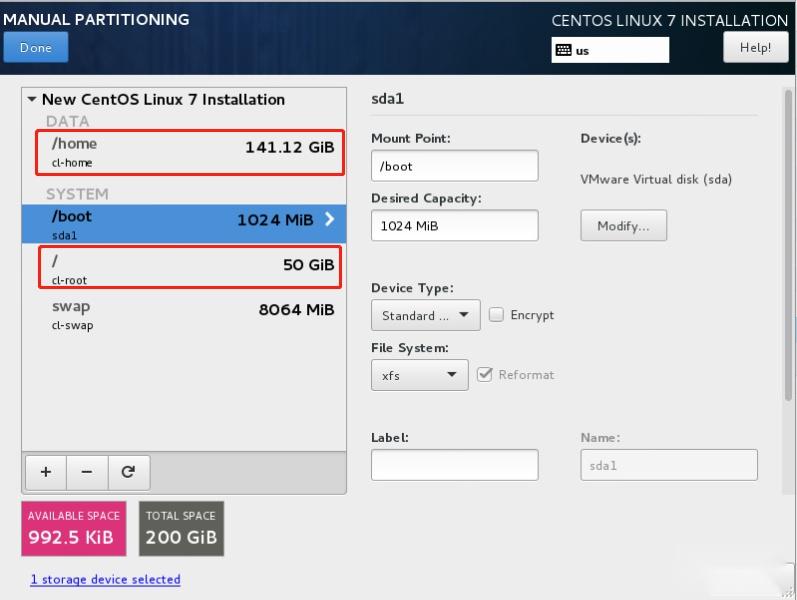Click the empty Label input field
Screen dimensions: 797x600
click(454, 465)
